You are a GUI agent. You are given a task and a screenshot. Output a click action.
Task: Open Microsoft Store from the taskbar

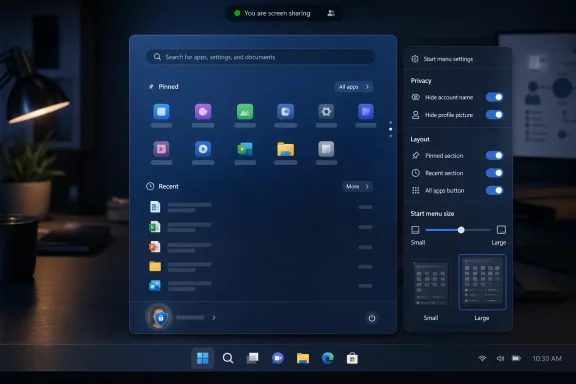352,358
